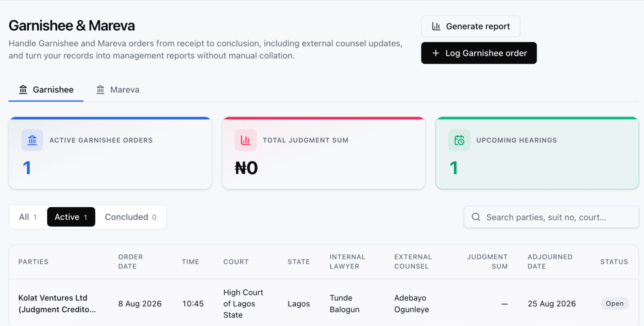Click the calendar icon in Upcoming Hearings card
Viewport: 644px width, 326px height.
459,140
